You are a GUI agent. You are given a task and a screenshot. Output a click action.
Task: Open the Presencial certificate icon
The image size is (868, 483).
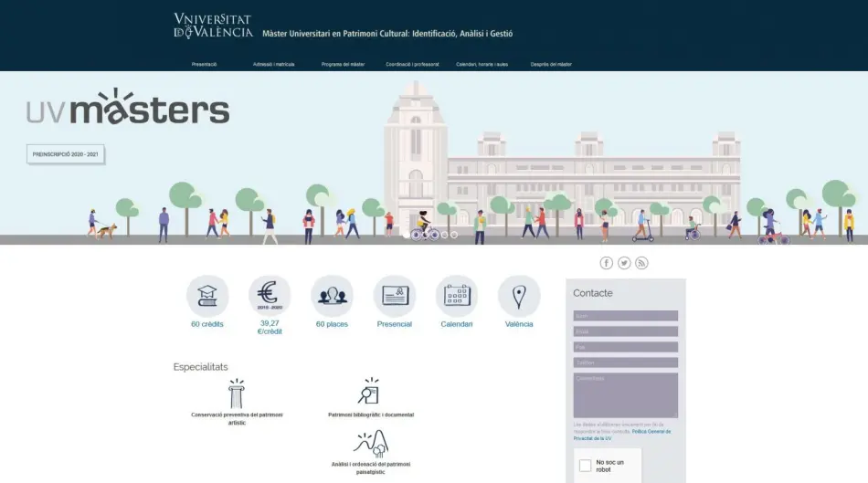pos(394,296)
